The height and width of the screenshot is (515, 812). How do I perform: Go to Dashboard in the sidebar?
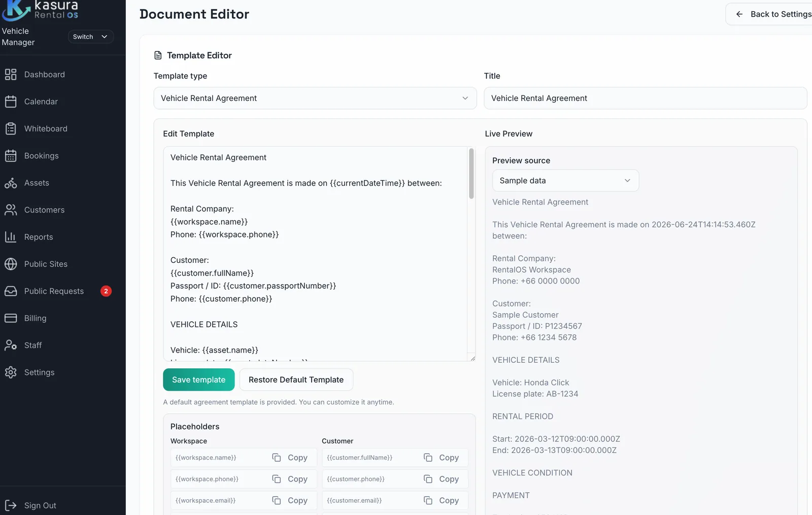point(44,75)
